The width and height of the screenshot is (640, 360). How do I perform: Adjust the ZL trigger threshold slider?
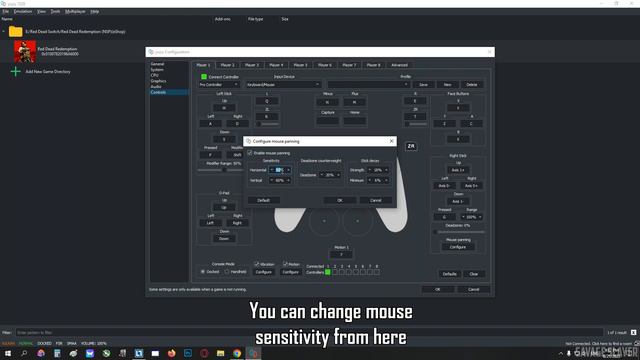click(x=267, y=124)
